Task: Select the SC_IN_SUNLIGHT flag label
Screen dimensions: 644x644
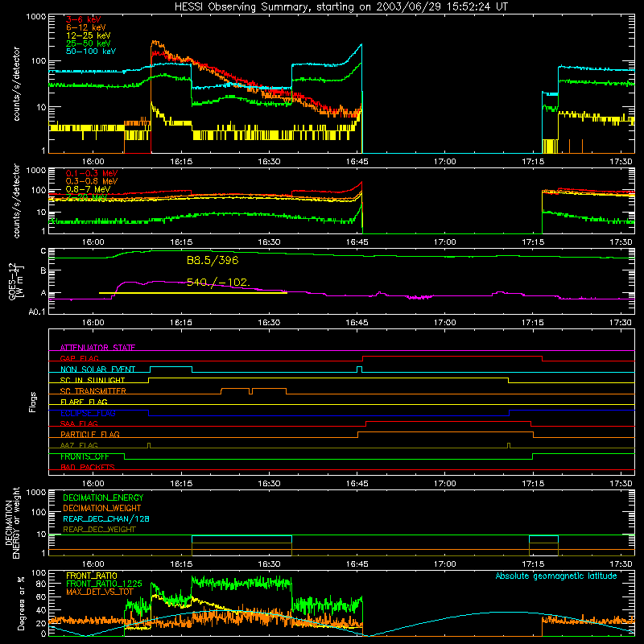Action: coord(93,380)
